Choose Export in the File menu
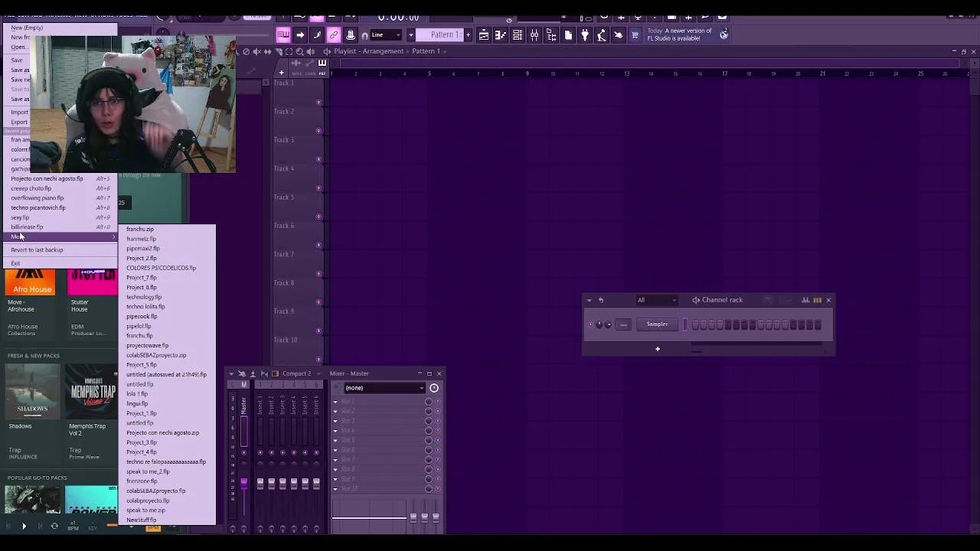980x551 pixels. coord(19,122)
